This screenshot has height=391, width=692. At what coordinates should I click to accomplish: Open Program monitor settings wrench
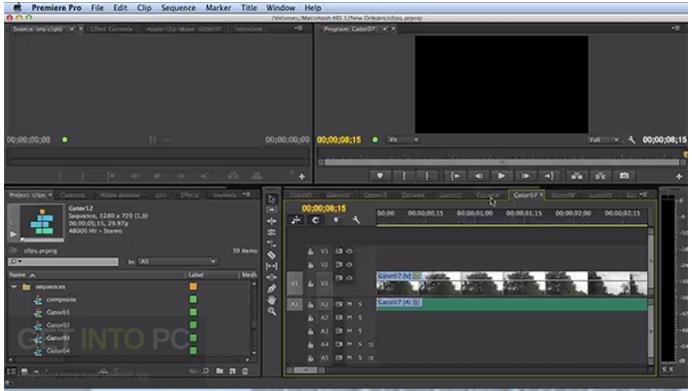[632, 140]
